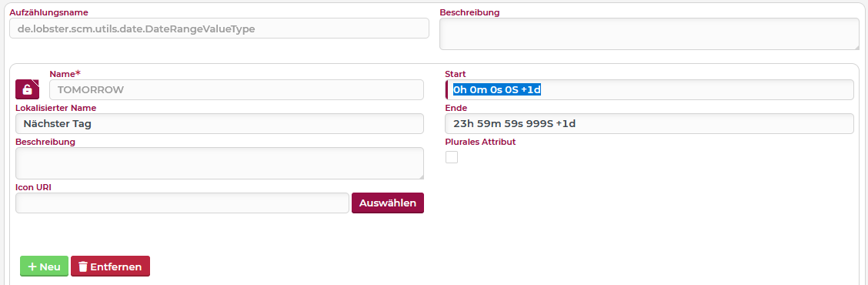Click the plus icon on Neu button
Viewport: 868px width, 285px height.
(32, 267)
